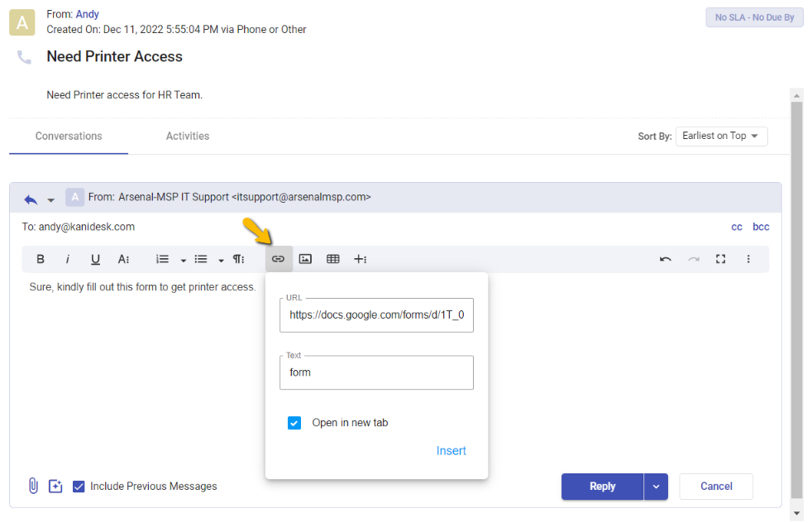The width and height of the screenshot is (812, 523).
Task: Switch the editor to fullscreen
Action: point(721,259)
